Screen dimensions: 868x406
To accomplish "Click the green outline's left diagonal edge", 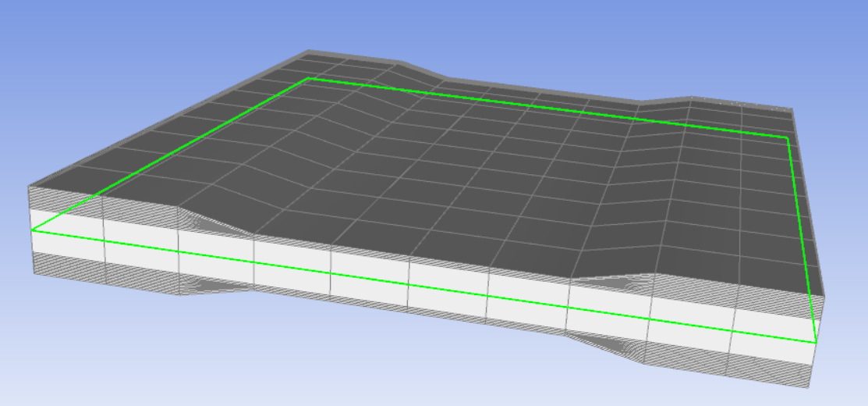I will pyautogui.click(x=172, y=152).
